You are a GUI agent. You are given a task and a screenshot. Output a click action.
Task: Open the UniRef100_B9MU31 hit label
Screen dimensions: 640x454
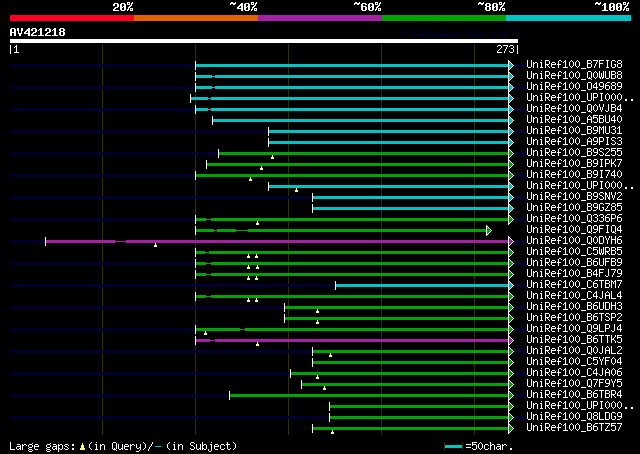[x=574, y=131]
